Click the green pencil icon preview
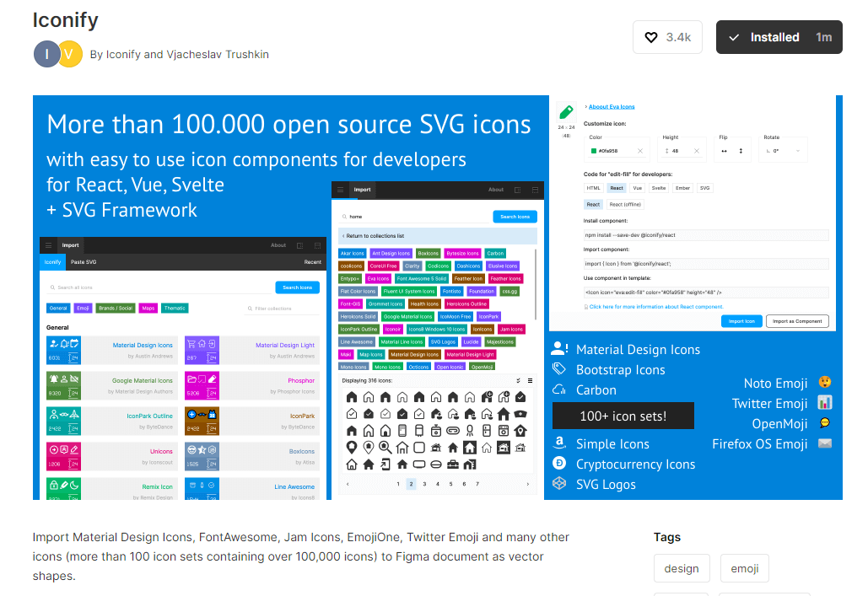Viewport: 868px width, 596px height. pyautogui.click(x=566, y=112)
